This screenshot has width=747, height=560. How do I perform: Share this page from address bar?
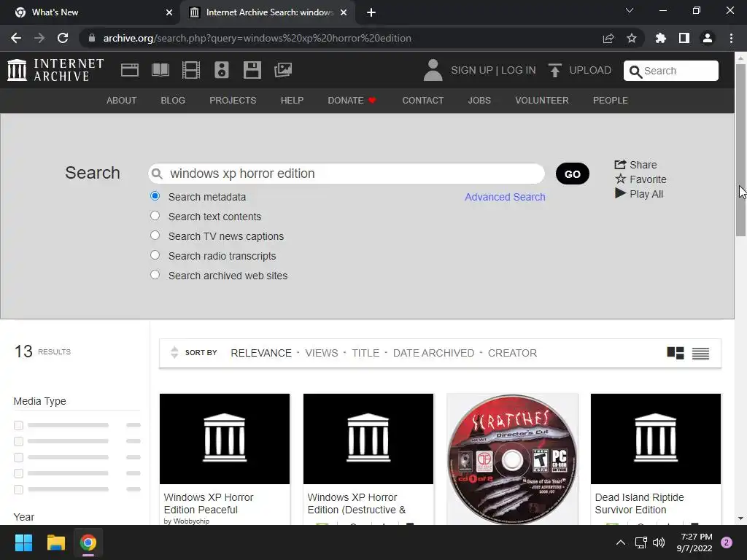pos(608,38)
